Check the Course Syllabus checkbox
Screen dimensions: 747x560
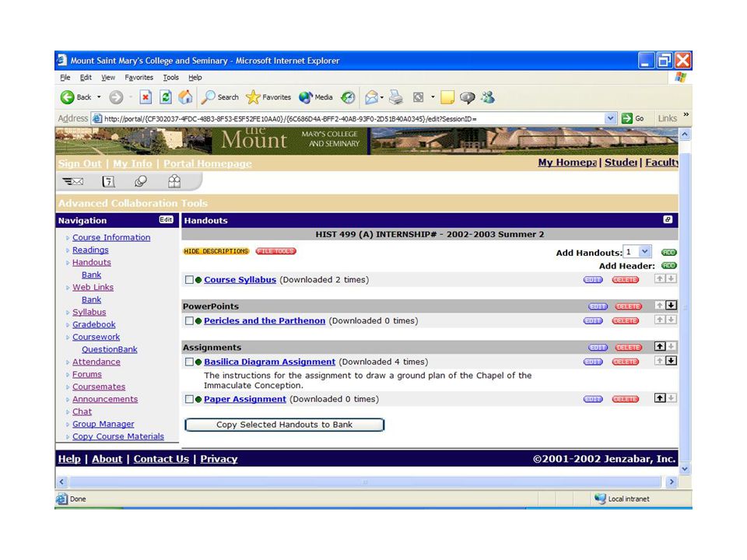coord(189,280)
